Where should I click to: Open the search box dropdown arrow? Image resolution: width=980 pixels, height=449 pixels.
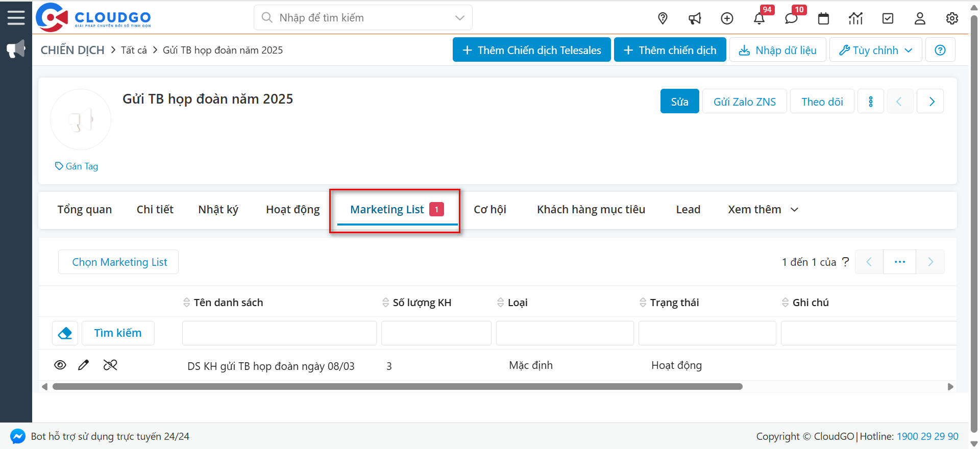(459, 18)
